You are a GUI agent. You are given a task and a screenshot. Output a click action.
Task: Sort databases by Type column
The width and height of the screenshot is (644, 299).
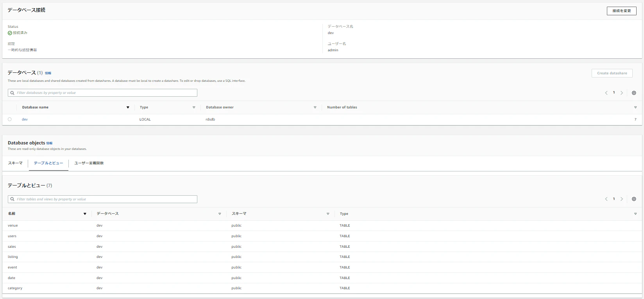194,107
